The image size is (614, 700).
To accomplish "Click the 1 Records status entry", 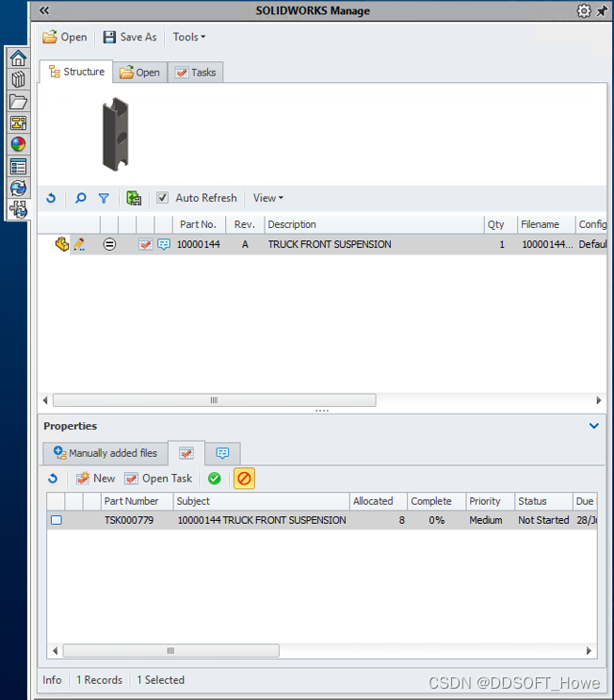I will pyautogui.click(x=99, y=680).
